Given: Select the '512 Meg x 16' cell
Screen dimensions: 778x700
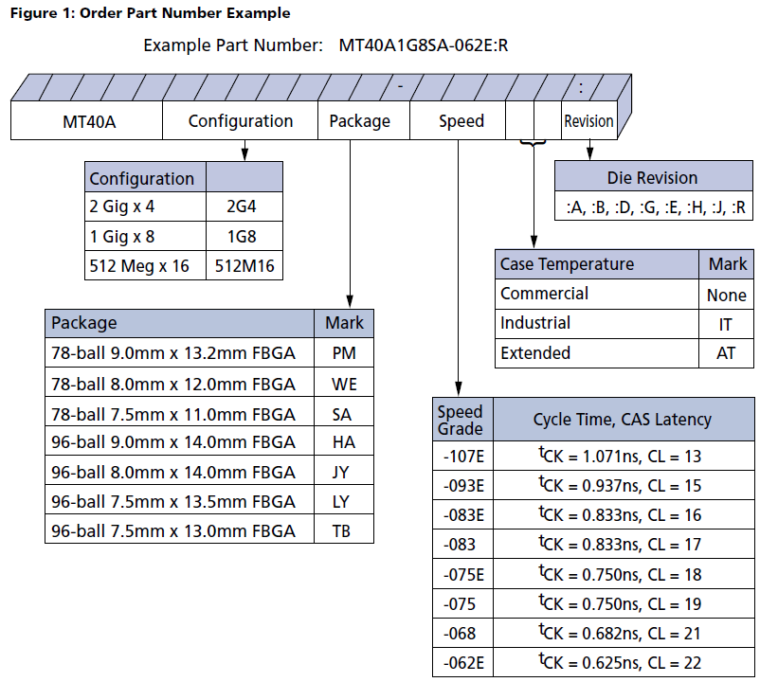Looking at the screenshot, I should [145, 265].
